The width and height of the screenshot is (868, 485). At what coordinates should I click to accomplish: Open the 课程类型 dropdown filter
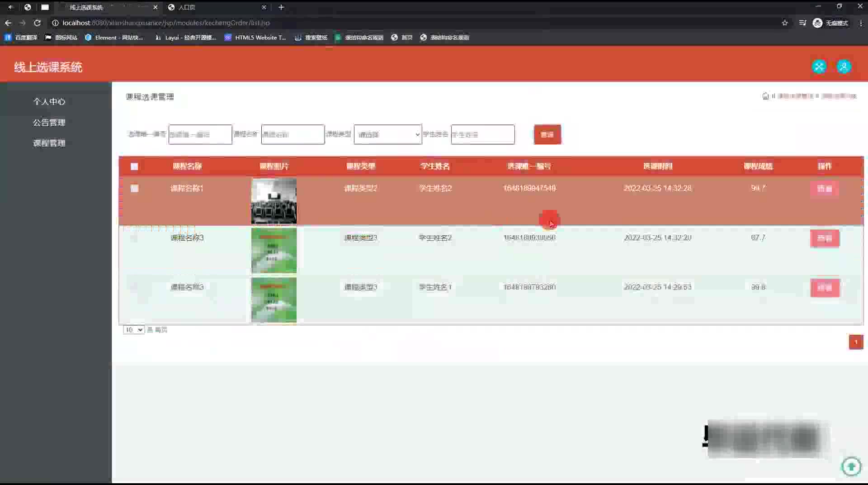click(388, 134)
